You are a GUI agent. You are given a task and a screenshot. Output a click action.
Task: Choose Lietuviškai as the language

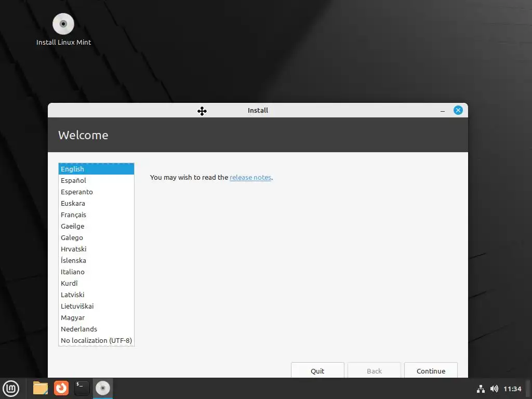click(96, 306)
